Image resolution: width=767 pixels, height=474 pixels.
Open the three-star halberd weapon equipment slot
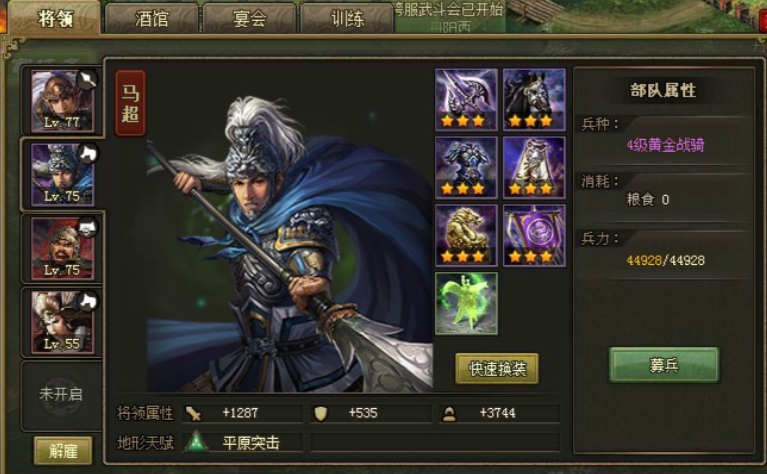(466, 100)
